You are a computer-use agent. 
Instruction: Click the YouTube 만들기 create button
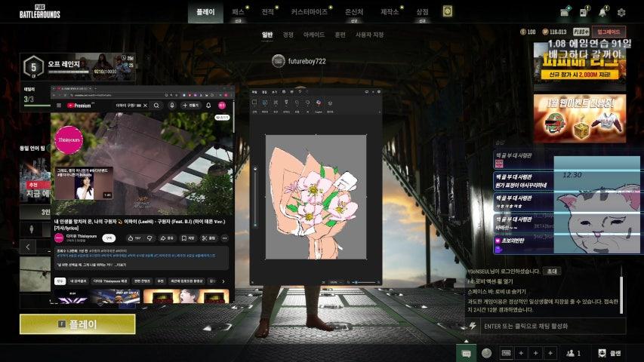190,106
